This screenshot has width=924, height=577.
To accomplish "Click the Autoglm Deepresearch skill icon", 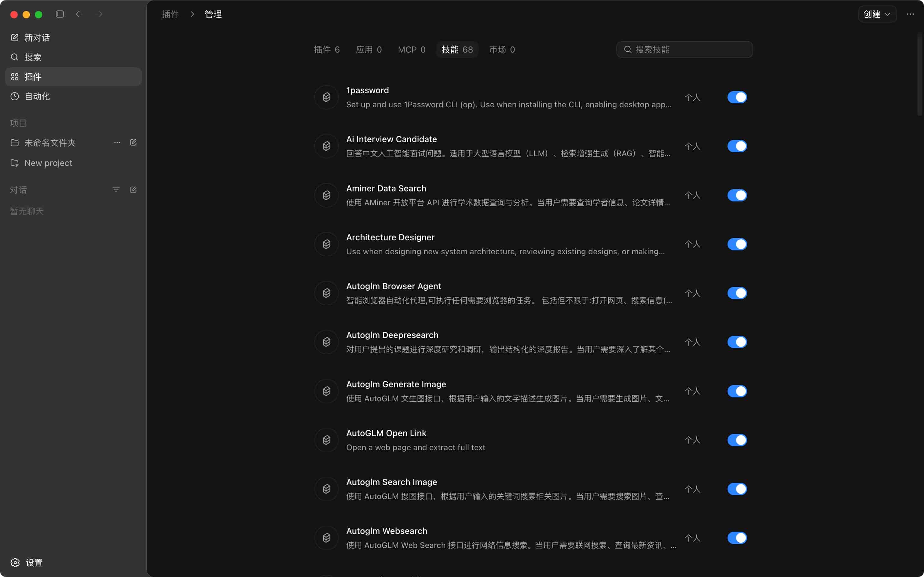I will tap(327, 342).
